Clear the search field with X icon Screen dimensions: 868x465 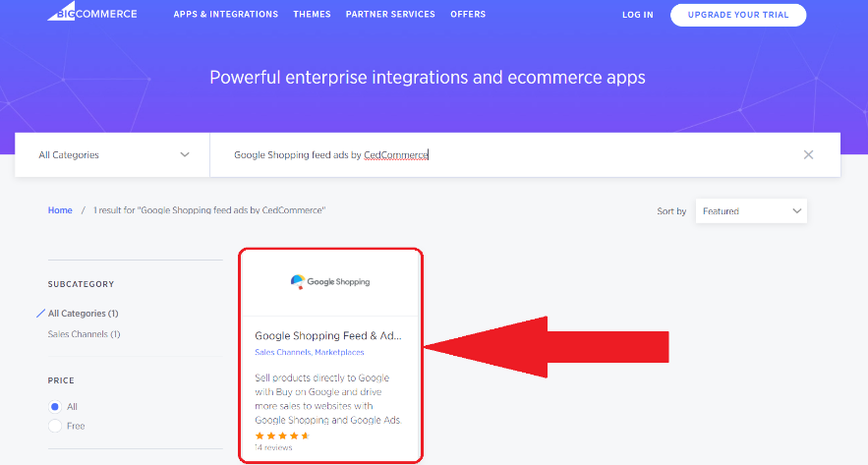[x=808, y=155]
